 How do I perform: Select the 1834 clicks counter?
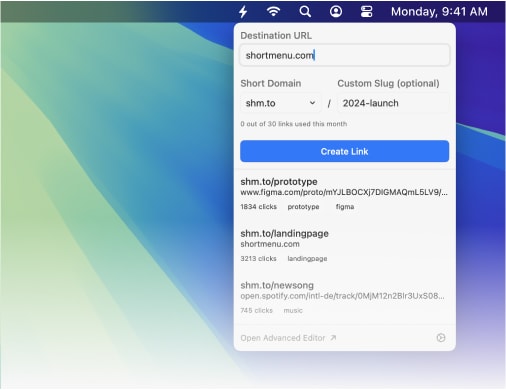[x=258, y=207]
